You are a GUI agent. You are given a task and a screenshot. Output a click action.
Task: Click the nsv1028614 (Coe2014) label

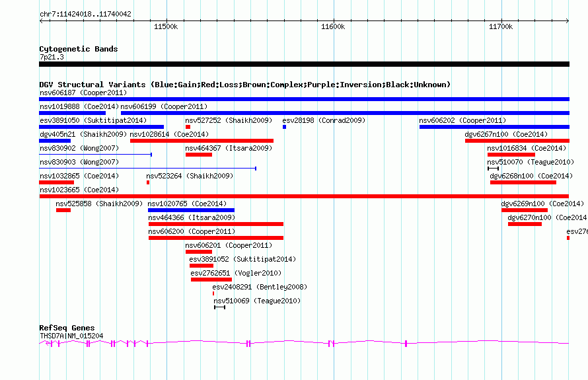coord(169,134)
